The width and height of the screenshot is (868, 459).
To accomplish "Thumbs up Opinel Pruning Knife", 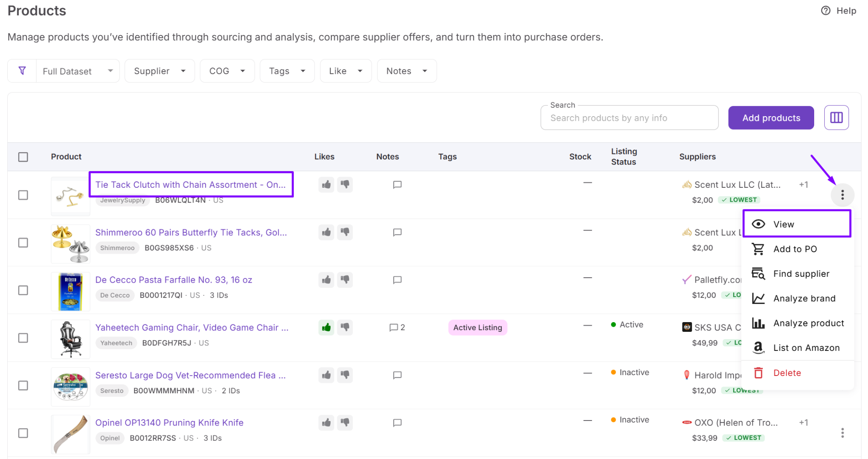I will [x=326, y=423].
